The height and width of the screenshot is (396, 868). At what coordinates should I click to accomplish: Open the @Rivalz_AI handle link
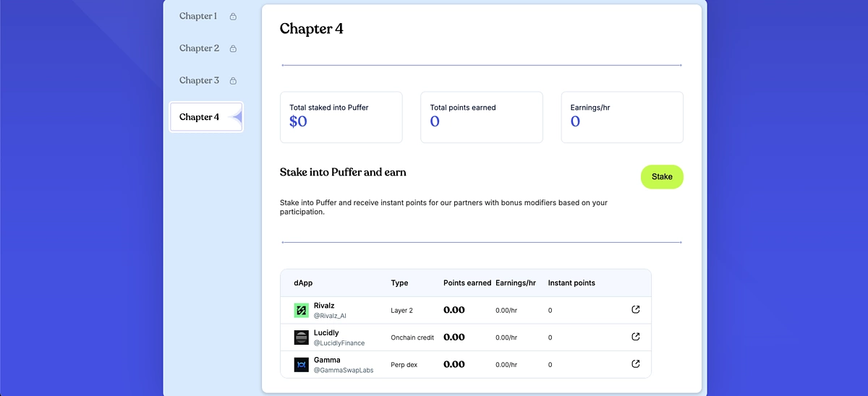click(331, 316)
